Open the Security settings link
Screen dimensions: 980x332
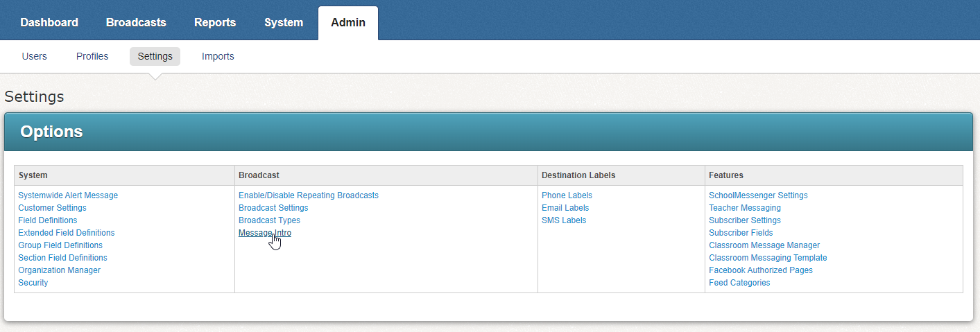tap(33, 283)
